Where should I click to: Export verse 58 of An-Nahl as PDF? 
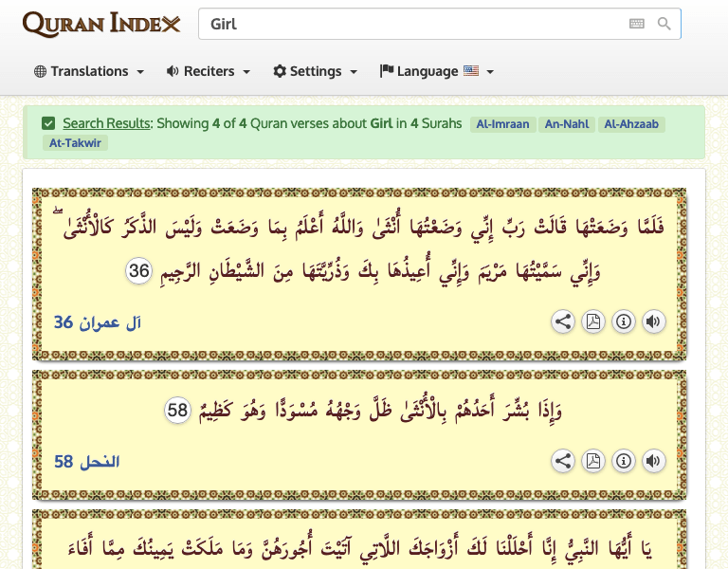593,462
